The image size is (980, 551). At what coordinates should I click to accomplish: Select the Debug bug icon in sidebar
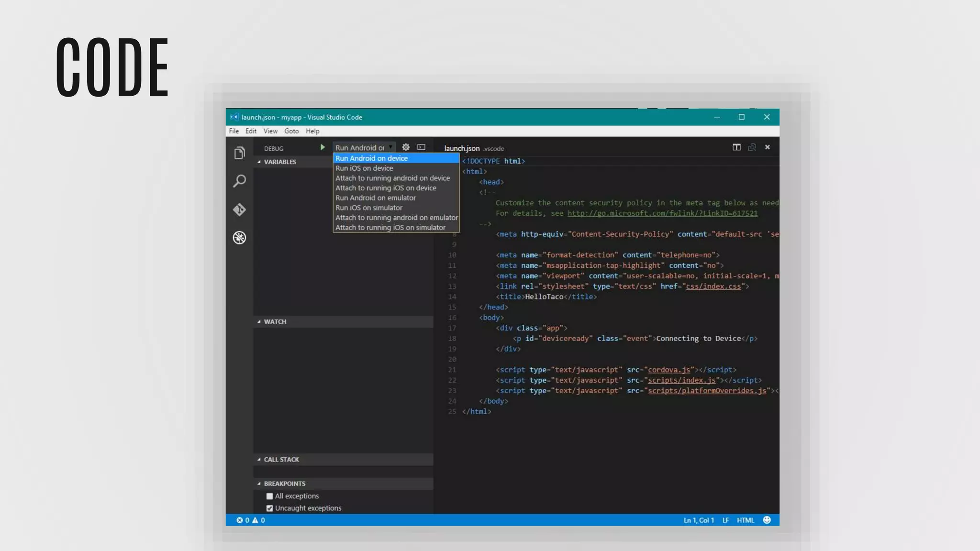(x=239, y=238)
